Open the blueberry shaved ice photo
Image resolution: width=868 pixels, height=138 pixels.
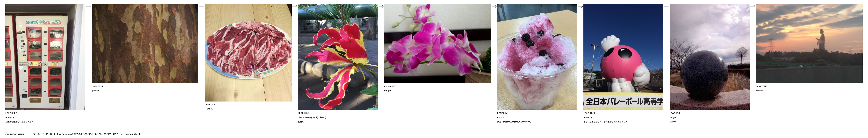pos(537,57)
